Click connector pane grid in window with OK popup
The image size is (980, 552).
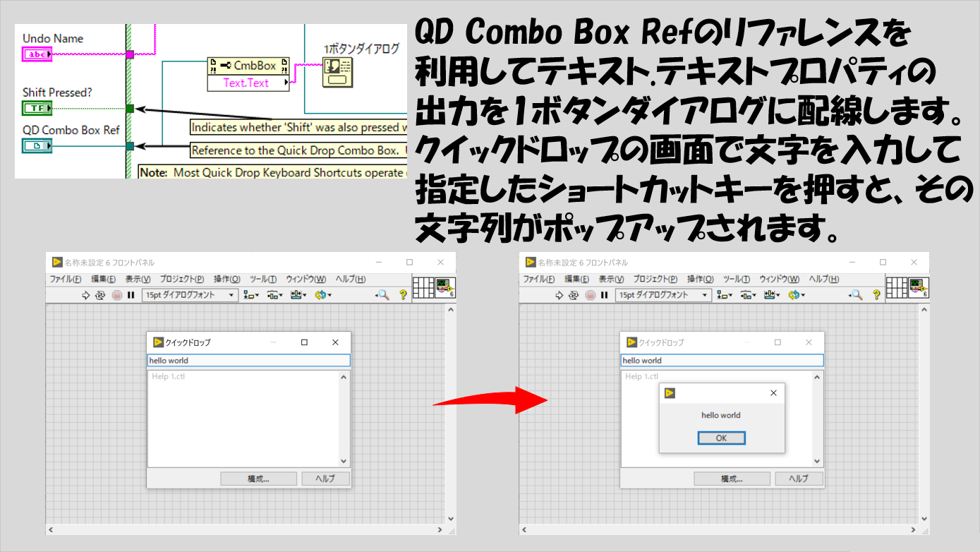click(x=896, y=287)
